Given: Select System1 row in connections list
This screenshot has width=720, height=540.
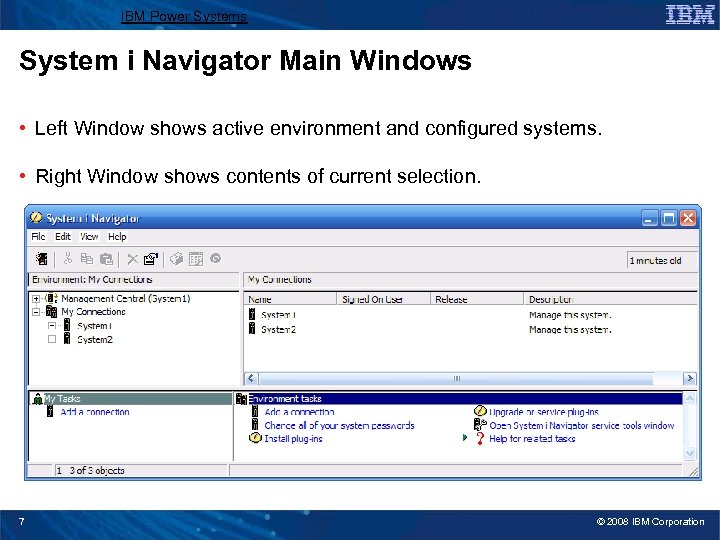Looking at the screenshot, I should click(x=470, y=315).
